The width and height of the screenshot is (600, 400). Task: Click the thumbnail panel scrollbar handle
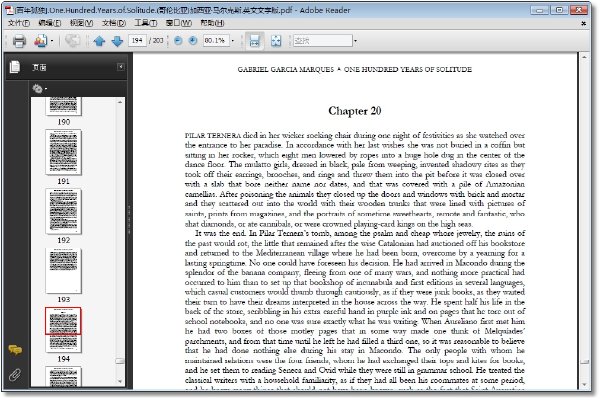120,361
